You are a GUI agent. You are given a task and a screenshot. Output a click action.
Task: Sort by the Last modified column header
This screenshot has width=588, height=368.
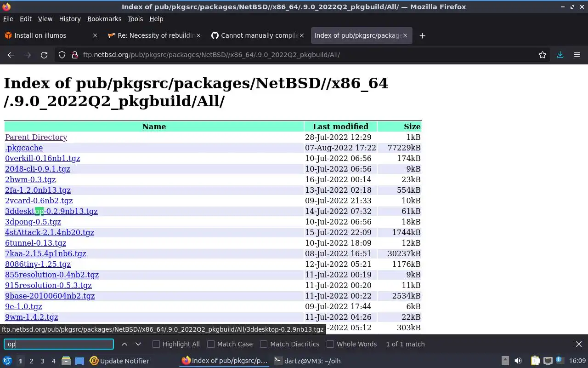340,126
